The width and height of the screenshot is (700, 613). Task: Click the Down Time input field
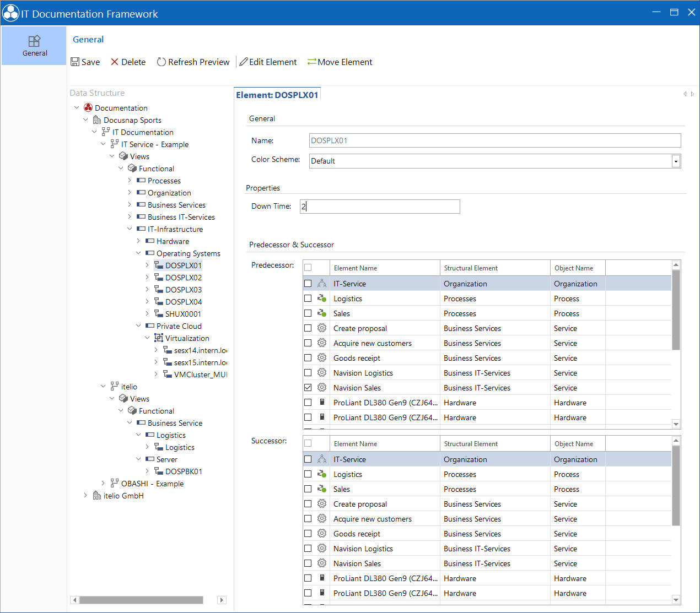pos(380,206)
